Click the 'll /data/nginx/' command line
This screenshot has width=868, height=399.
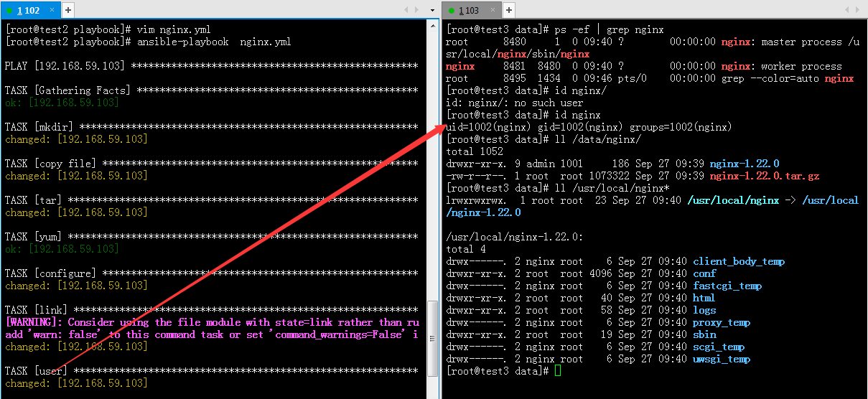(x=543, y=139)
